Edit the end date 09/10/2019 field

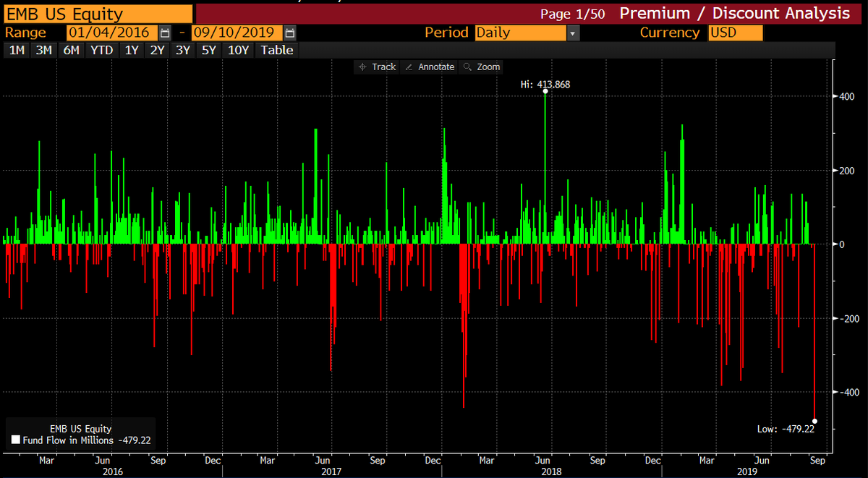pos(237,33)
